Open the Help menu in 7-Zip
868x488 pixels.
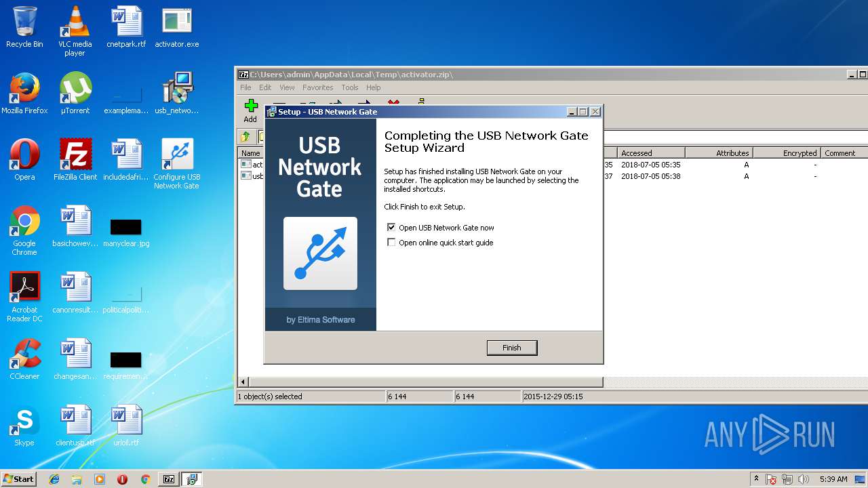tap(374, 87)
